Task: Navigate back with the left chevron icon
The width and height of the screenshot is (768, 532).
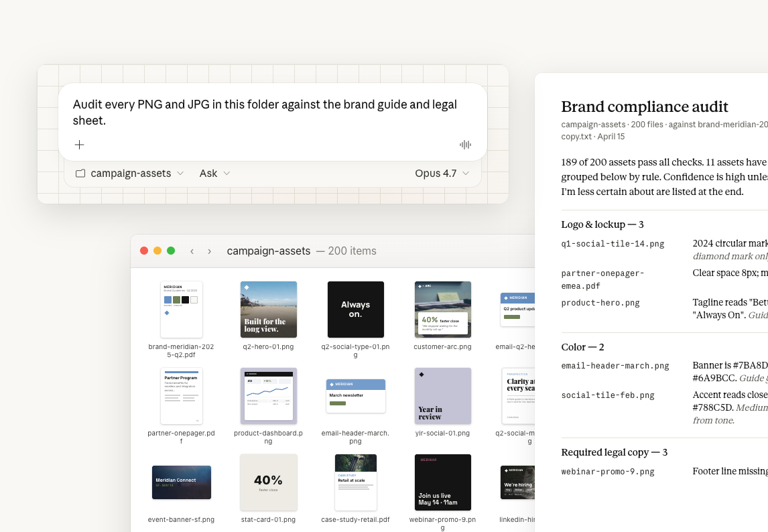Action: tap(192, 251)
